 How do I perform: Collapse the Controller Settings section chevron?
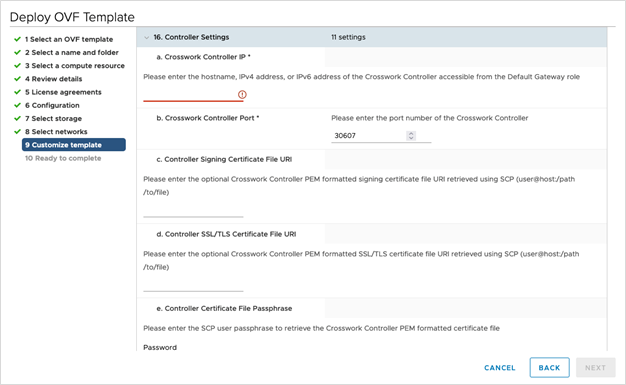pos(147,38)
